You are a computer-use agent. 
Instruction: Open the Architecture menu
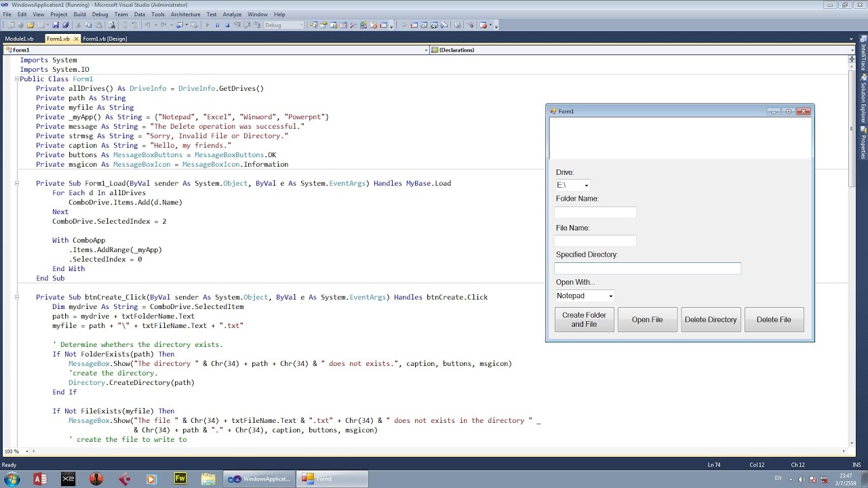coord(185,14)
